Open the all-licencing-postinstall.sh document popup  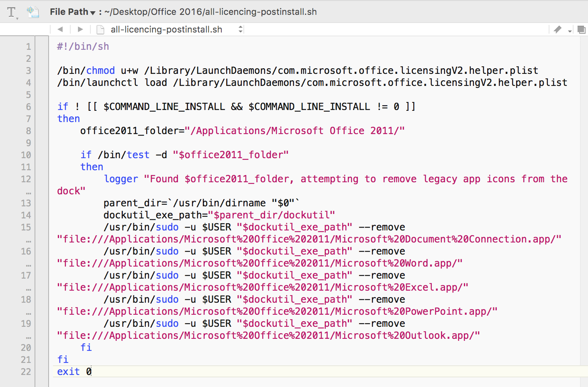(x=166, y=29)
